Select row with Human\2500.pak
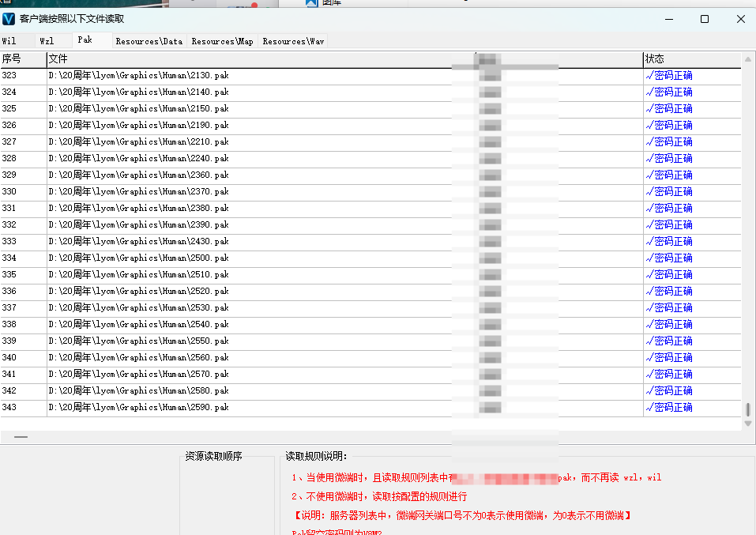 pyautogui.click(x=370, y=258)
